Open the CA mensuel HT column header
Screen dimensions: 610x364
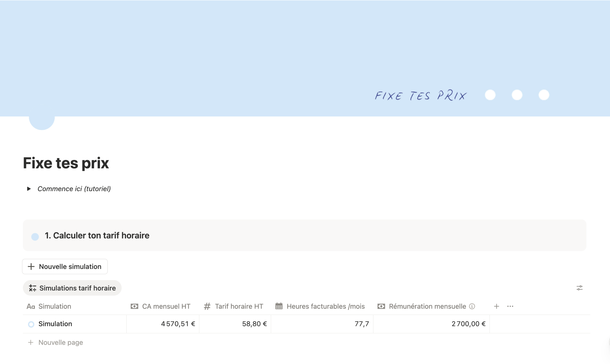163,306
